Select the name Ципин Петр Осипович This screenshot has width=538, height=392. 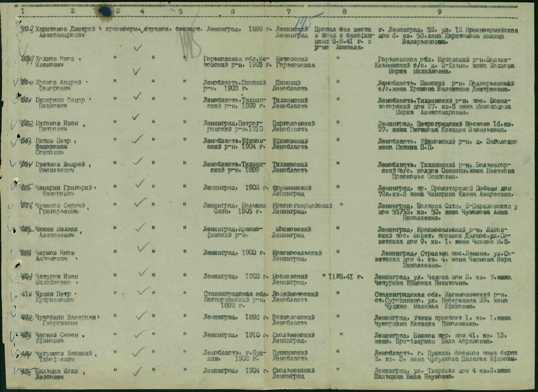click(x=53, y=147)
